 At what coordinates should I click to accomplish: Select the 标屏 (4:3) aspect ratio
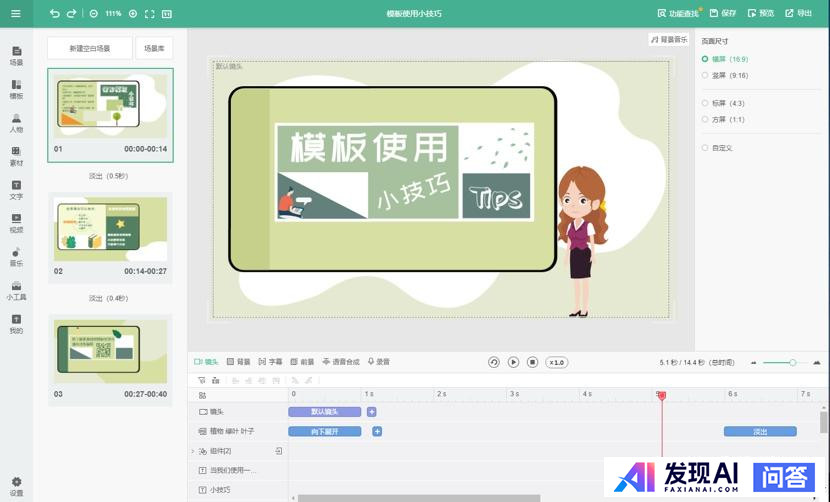(705, 103)
